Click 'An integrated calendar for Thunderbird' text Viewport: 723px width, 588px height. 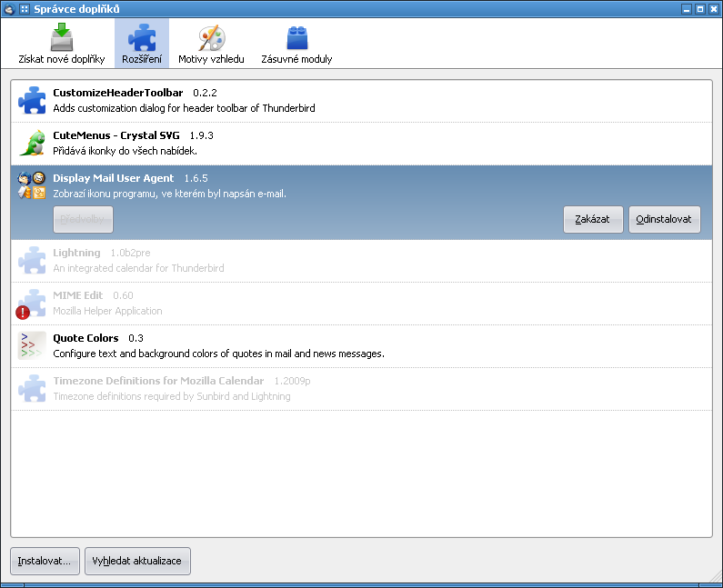pyautogui.click(x=138, y=268)
